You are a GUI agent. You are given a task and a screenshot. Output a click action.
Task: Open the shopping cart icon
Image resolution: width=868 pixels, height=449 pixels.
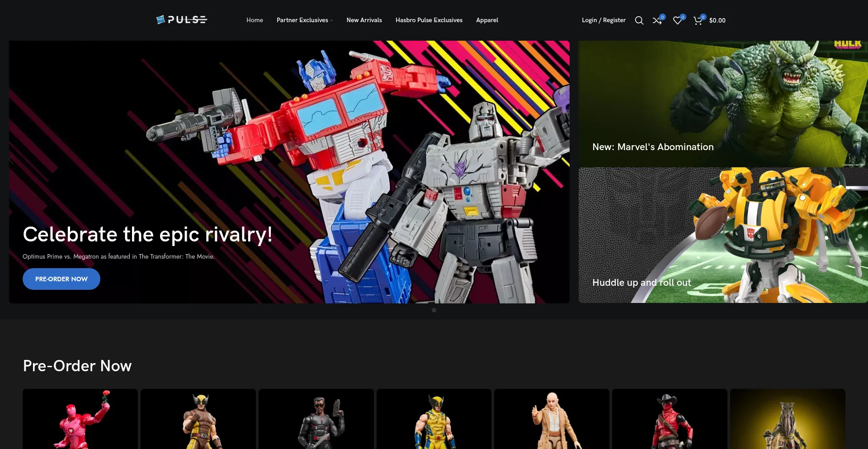(x=698, y=20)
